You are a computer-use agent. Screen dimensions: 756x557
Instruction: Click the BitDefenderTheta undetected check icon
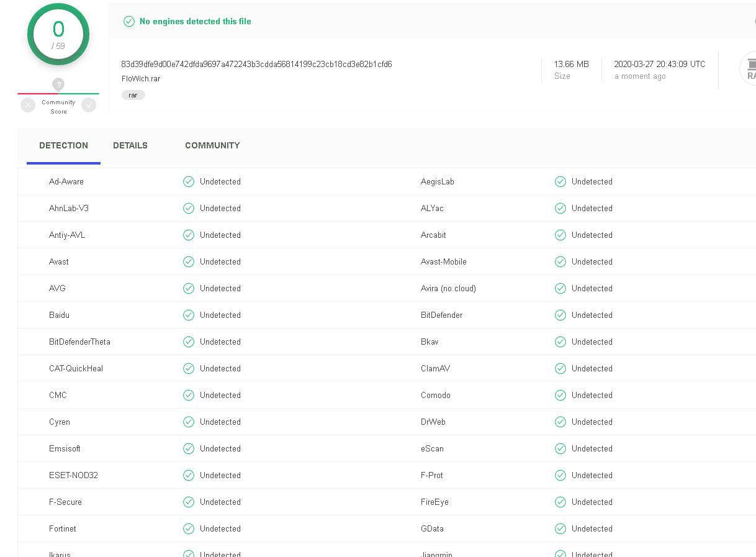coord(189,342)
